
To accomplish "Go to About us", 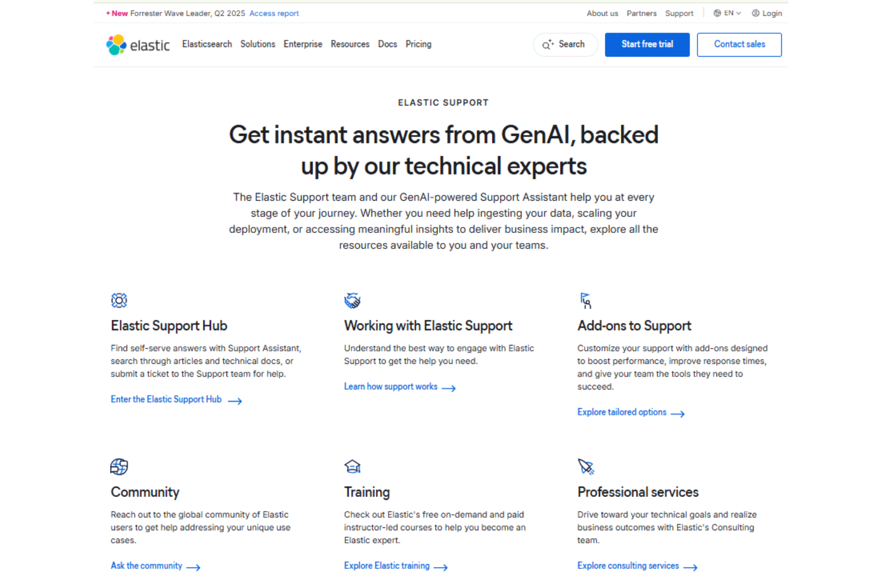I will [x=602, y=13].
